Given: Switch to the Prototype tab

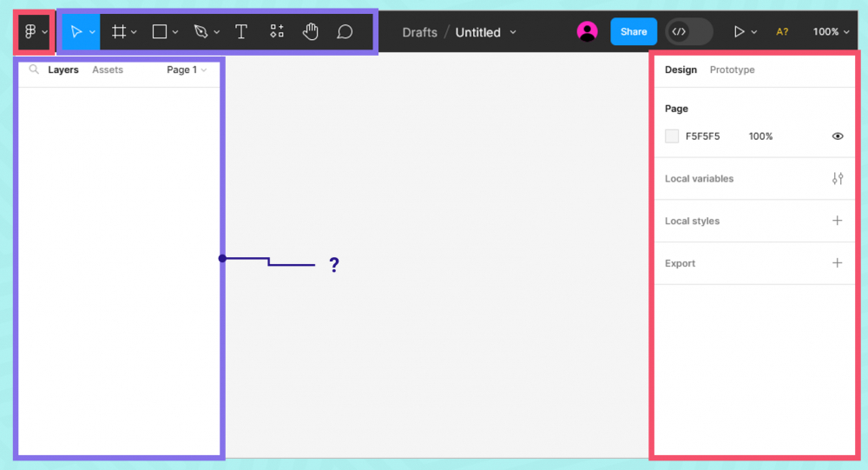Looking at the screenshot, I should point(732,70).
